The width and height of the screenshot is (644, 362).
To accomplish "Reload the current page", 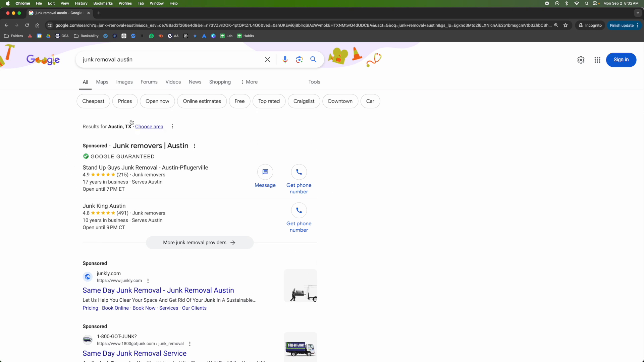I will 27,25.
